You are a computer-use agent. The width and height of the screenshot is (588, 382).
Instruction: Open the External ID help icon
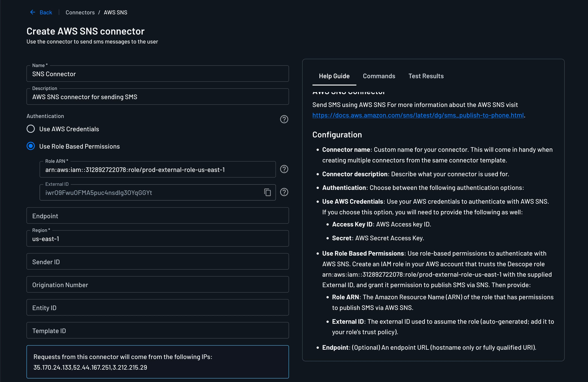284,192
